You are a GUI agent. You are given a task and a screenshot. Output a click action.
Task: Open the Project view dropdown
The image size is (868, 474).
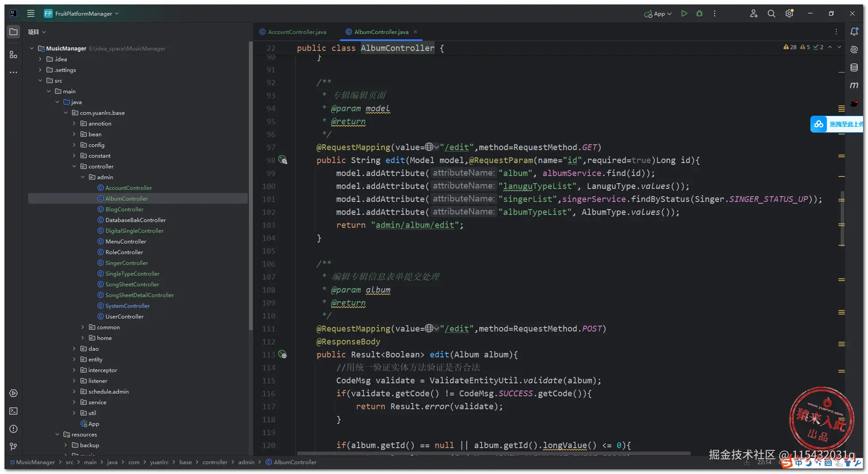click(37, 32)
